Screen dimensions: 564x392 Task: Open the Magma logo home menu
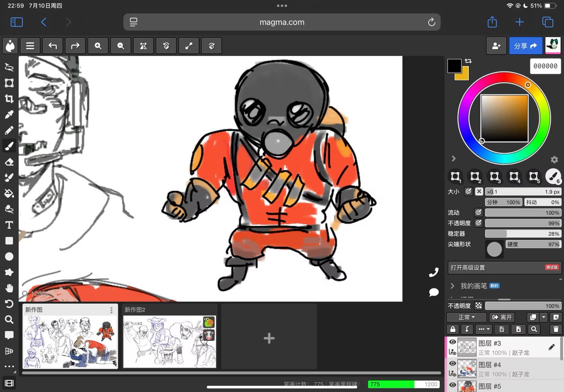[10, 46]
